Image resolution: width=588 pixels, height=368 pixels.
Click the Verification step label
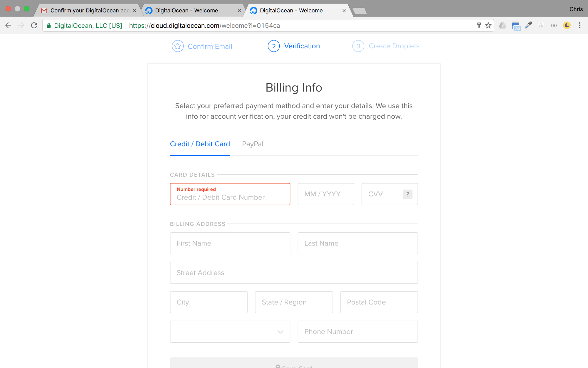pyautogui.click(x=302, y=46)
